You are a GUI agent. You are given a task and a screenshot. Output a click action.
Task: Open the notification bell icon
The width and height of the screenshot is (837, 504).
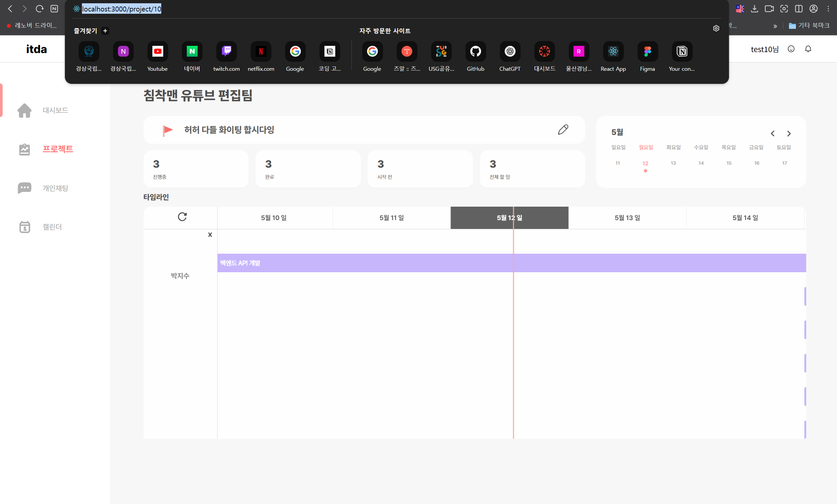(x=808, y=49)
